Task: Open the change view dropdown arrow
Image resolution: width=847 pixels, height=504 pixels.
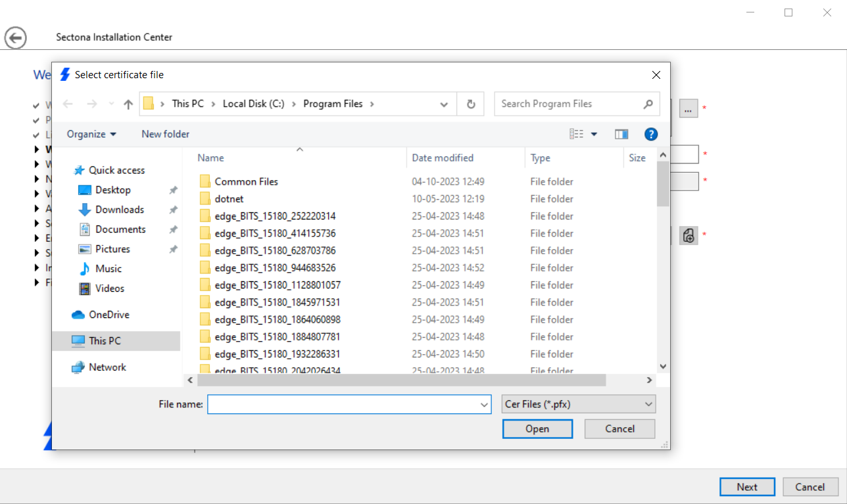Action: pos(593,134)
